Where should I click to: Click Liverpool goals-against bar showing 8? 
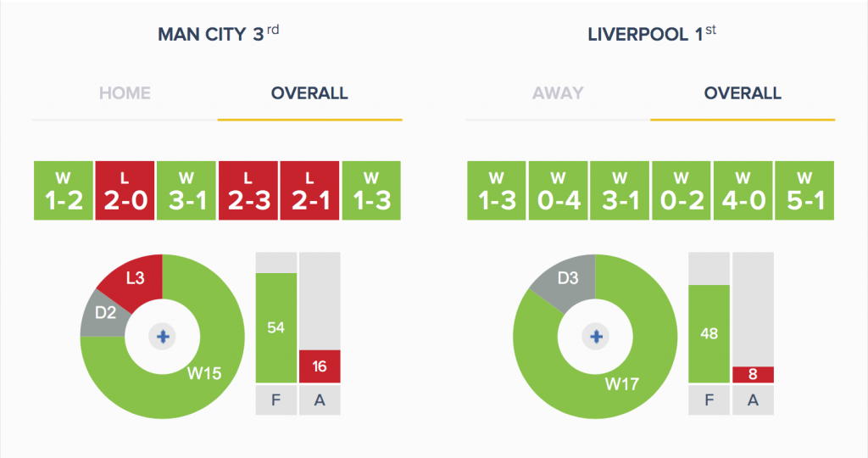tap(753, 374)
